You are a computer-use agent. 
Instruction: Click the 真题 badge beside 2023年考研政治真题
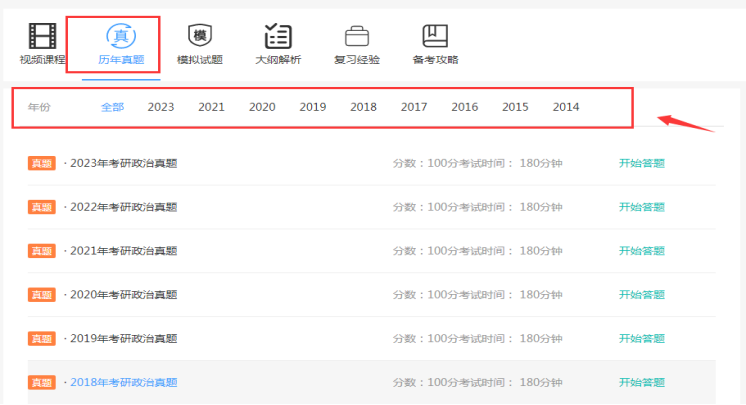click(41, 163)
